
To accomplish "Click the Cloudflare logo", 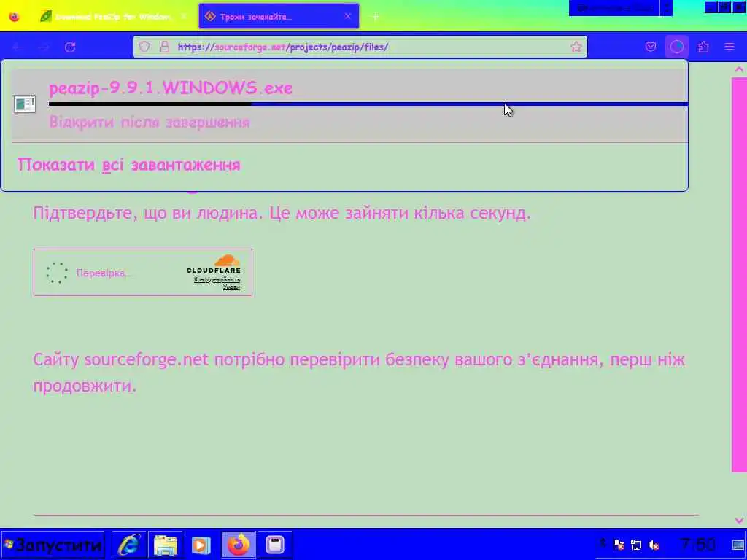I will click(214, 265).
